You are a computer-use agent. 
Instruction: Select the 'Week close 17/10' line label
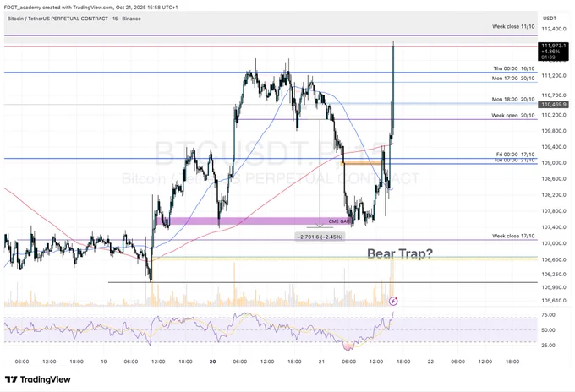tap(513, 236)
